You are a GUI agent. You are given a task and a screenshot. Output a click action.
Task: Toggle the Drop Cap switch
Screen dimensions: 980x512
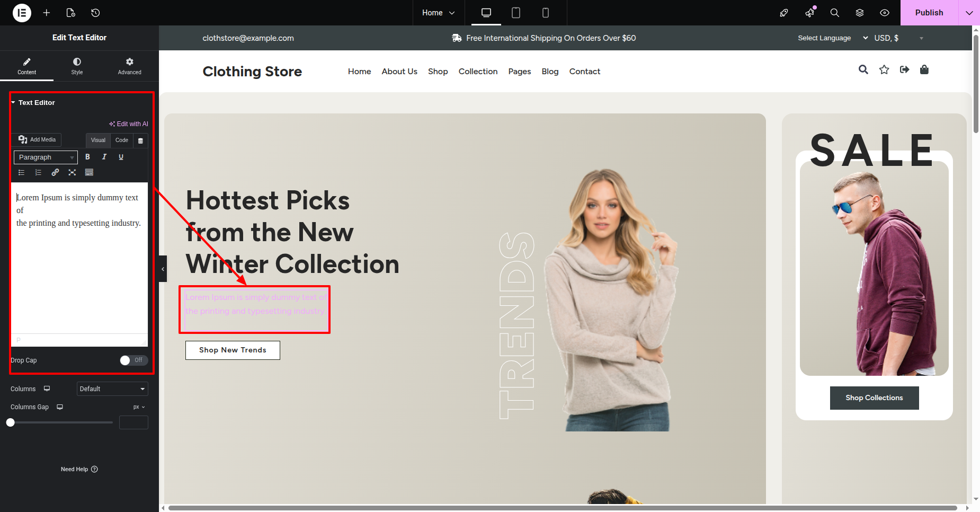coord(133,360)
